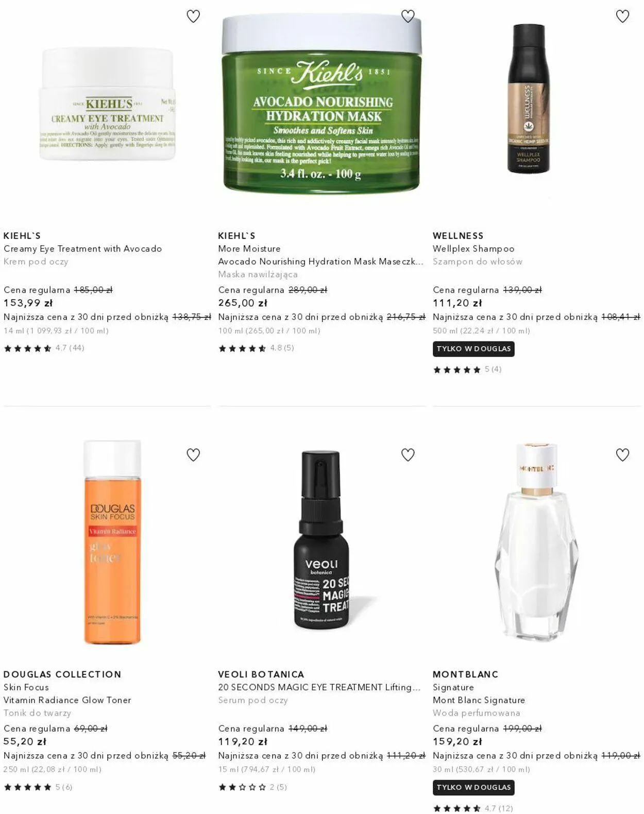Add Kiehl's Creamy Eye Treatment to wishlist
The width and height of the screenshot is (644, 814).
[x=193, y=16]
